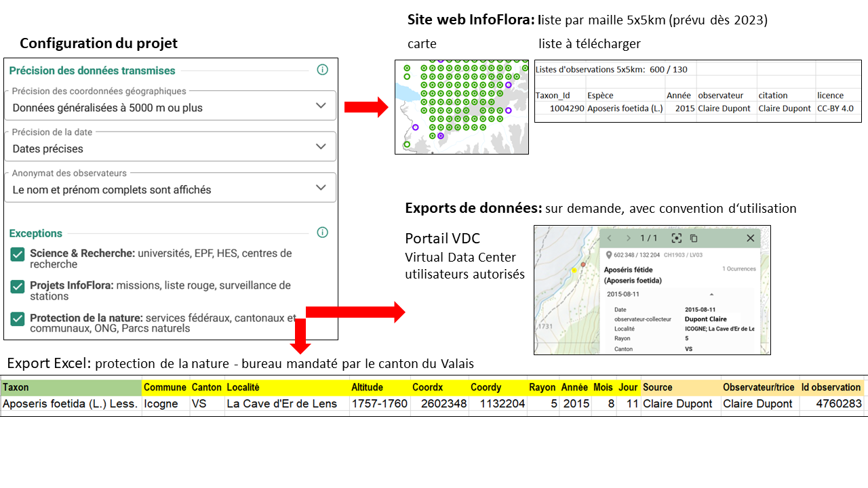Go to previous occurrence in VDC popup
This screenshot has width=868, height=488.
pos(609,238)
